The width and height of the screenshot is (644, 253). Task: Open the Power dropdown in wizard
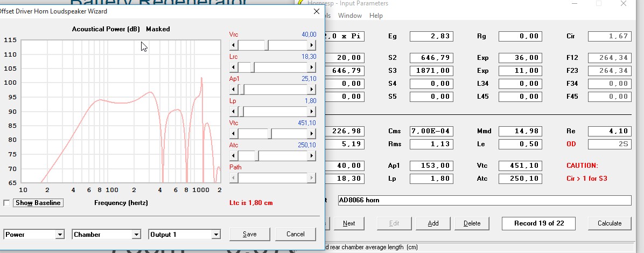pos(60,235)
